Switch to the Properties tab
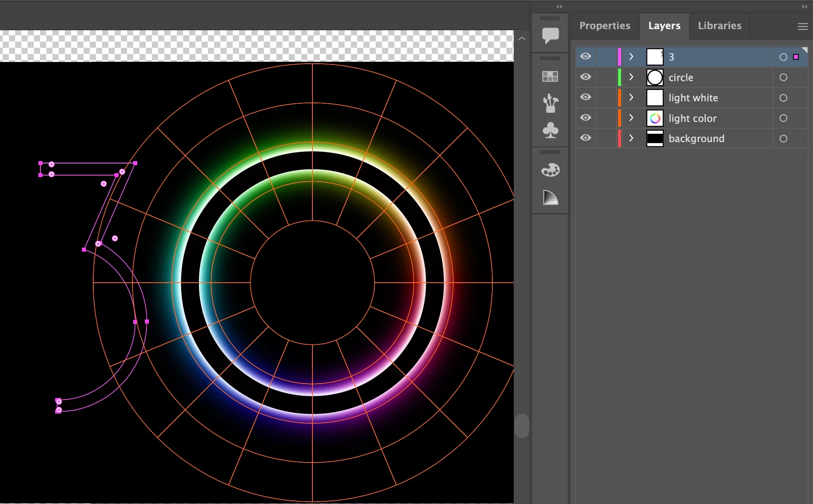This screenshot has width=813, height=504. coord(605,26)
